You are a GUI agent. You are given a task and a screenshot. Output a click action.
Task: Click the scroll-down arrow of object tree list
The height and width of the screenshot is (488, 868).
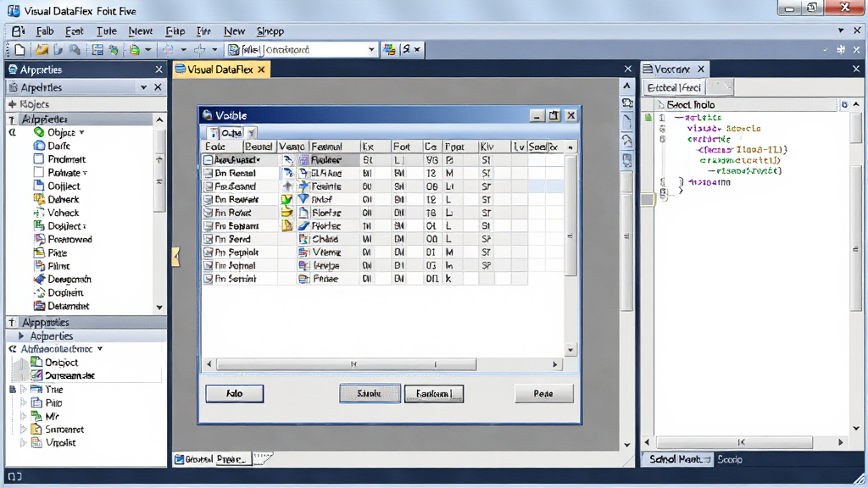pos(159,307)
